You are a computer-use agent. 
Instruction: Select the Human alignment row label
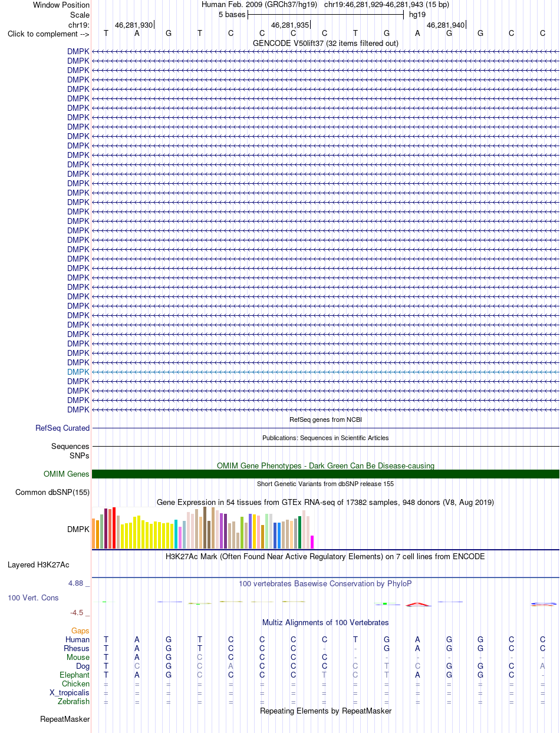(78, 640)
